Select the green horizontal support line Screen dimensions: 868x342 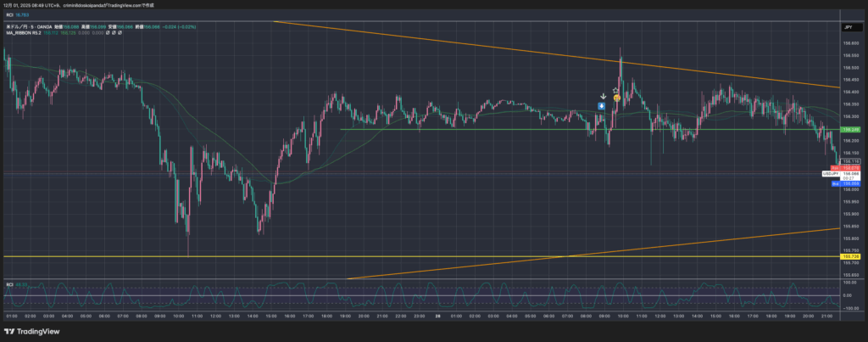pyautogui.click(x=509, y=129)
